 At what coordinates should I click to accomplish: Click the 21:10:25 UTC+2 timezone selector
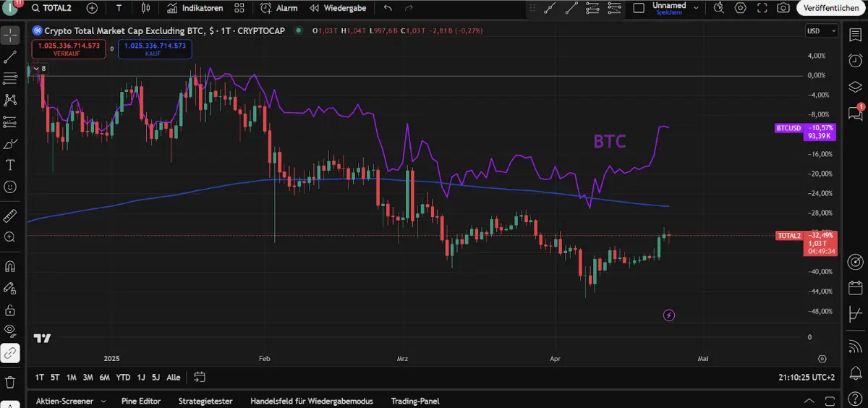coord(807,377)
